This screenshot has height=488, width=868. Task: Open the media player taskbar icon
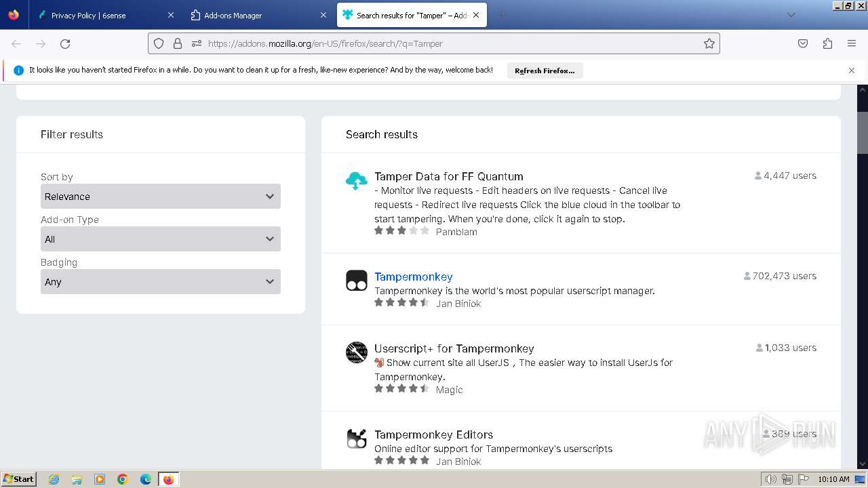[x=100, y=479]
